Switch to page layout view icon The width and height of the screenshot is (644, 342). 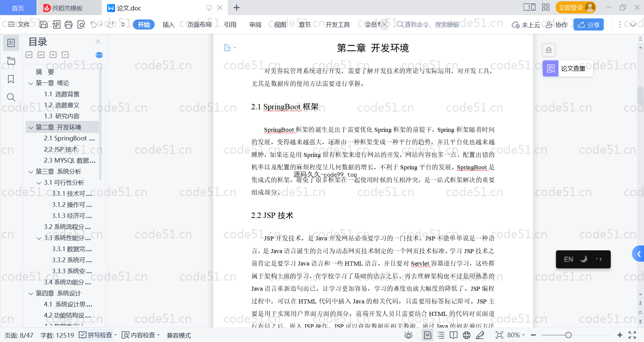428,335
